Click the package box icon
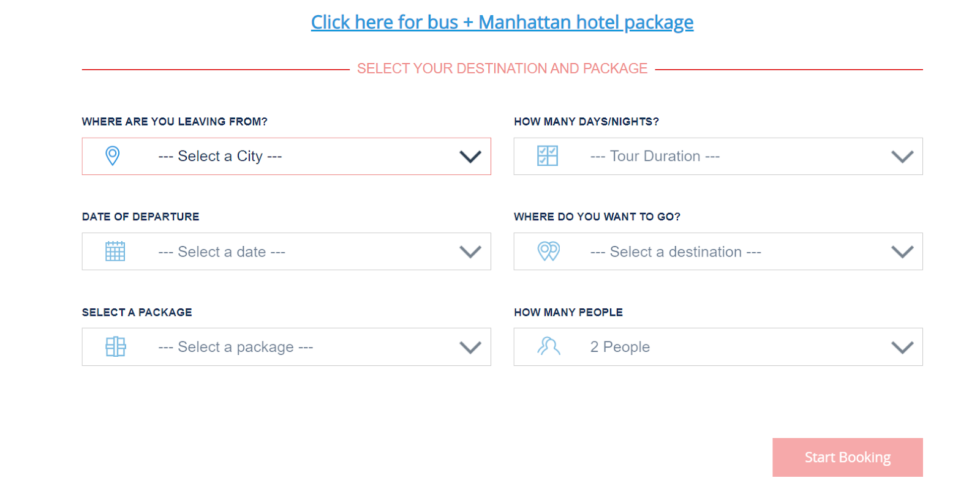The image size is (980, 481). (x=116, y=347)
